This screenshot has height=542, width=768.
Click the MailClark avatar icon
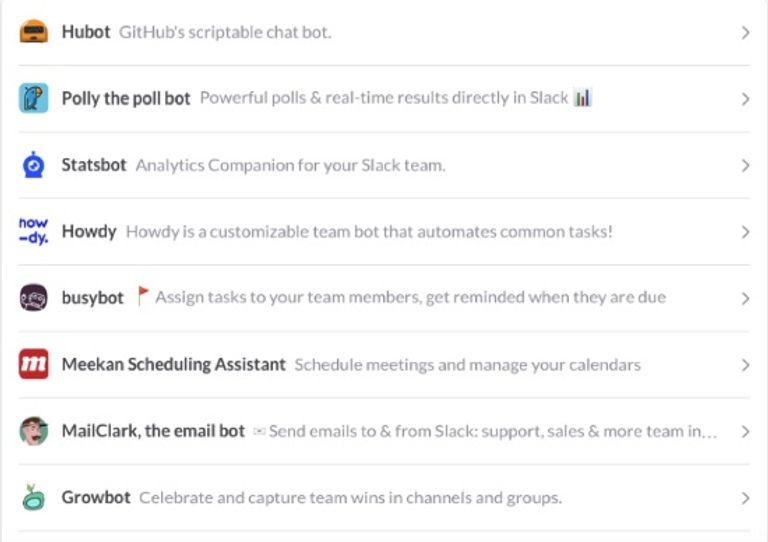34,431
